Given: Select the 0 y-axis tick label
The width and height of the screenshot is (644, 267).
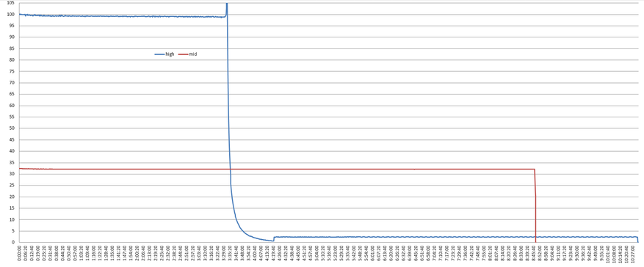Looking at the screenshot, I should click(x=12, y=242).
